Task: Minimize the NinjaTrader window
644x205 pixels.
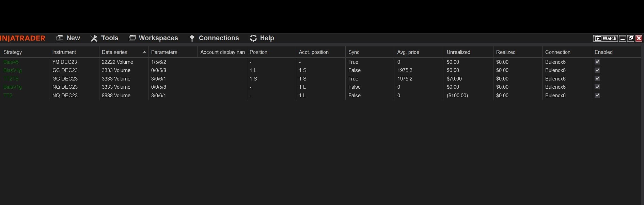Action: pyautogui.click(x=623, y=38)
